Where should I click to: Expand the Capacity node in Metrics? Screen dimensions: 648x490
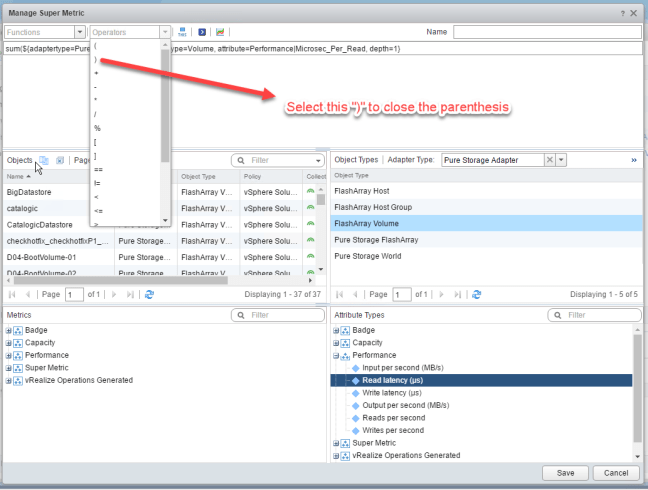9,343
